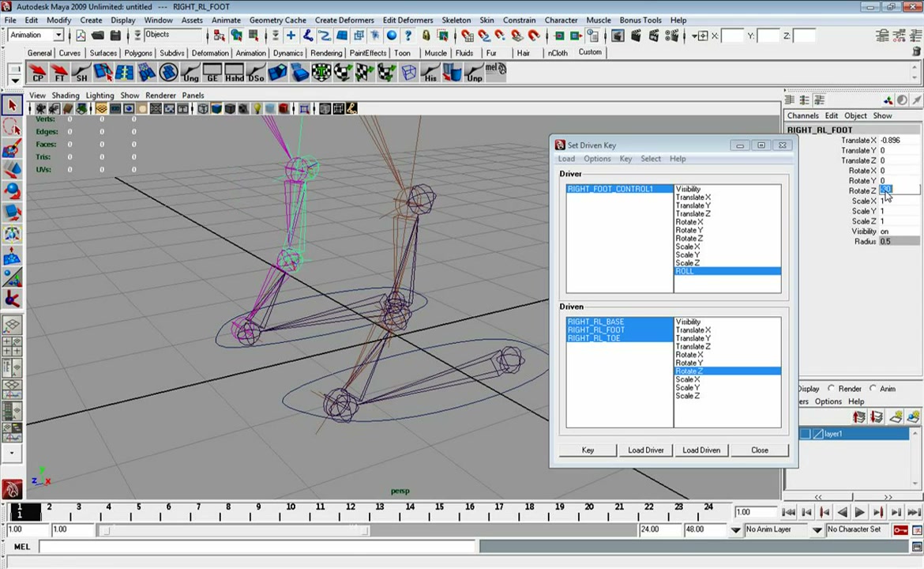924x569 pixels.
Task: Choose the Paint Selection tool
Action: 12,148
